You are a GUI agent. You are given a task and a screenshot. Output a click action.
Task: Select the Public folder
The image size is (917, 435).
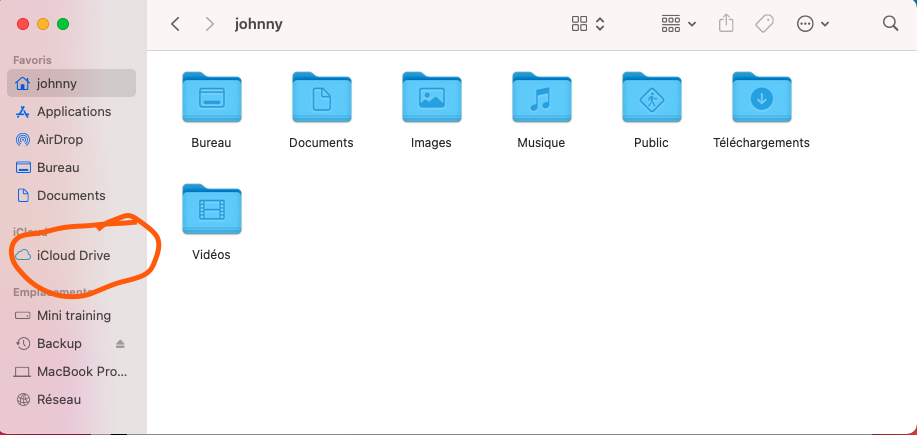tap(651, 99)
